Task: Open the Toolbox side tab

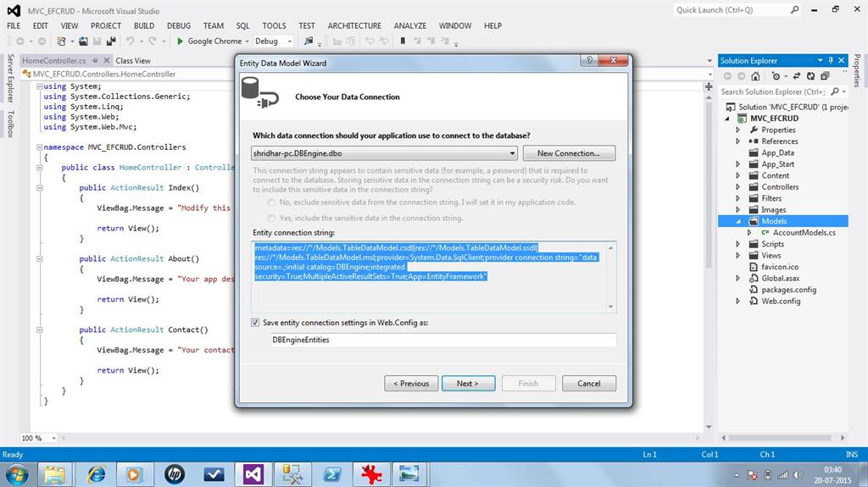Action: click(10, 124)
